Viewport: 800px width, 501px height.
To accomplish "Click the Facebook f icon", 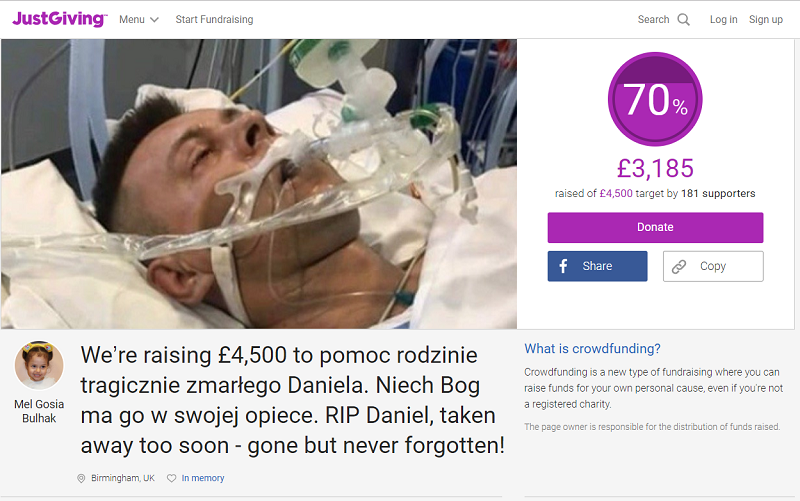I will [x=563, y=266].
